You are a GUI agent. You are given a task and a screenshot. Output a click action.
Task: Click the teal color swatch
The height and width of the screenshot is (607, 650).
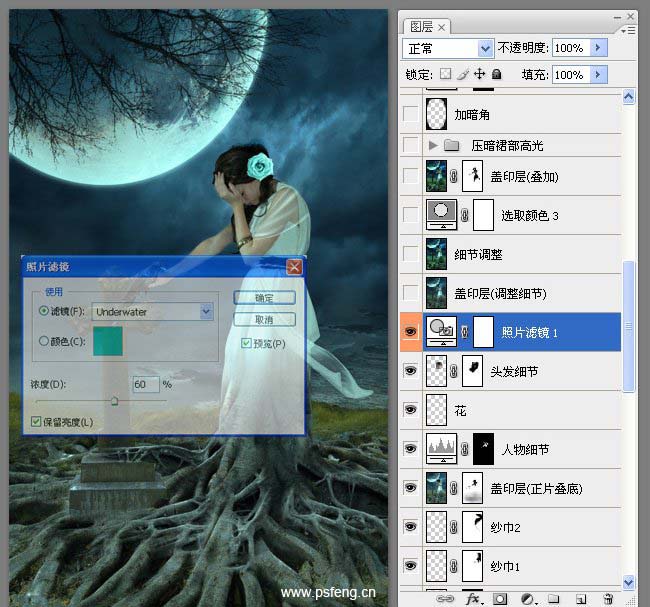[108, 341]
